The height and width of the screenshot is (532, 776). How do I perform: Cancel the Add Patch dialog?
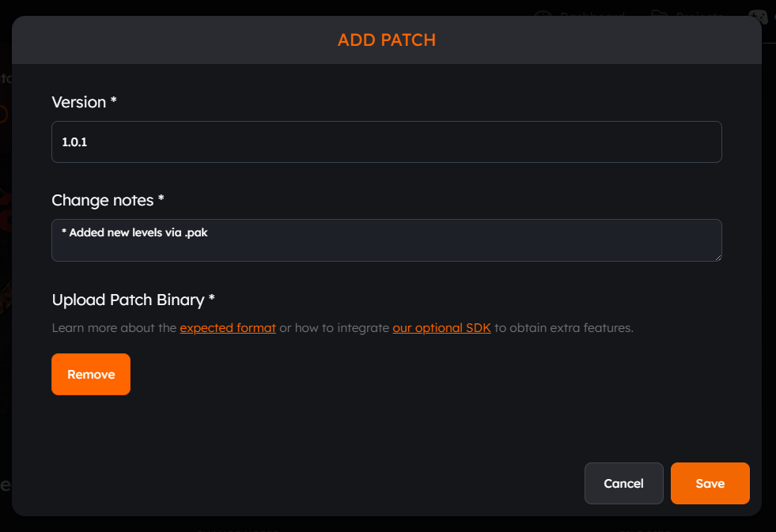click(x=623, y=484)
